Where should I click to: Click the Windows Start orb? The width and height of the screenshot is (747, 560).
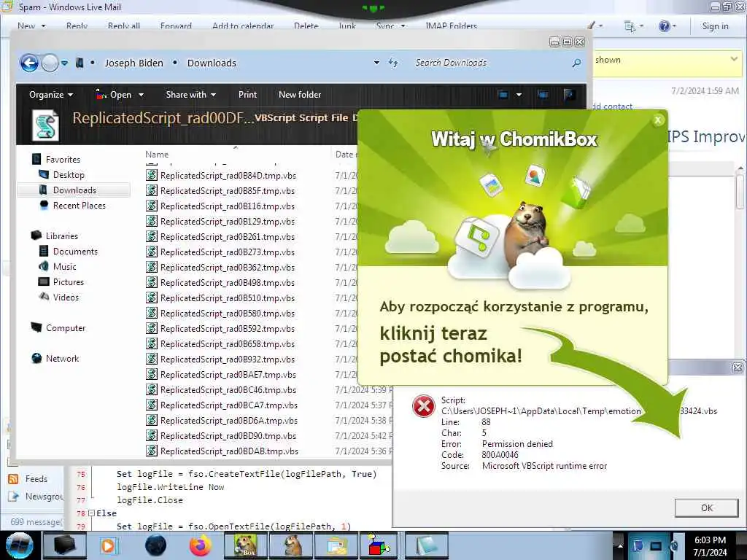(19, 545)
